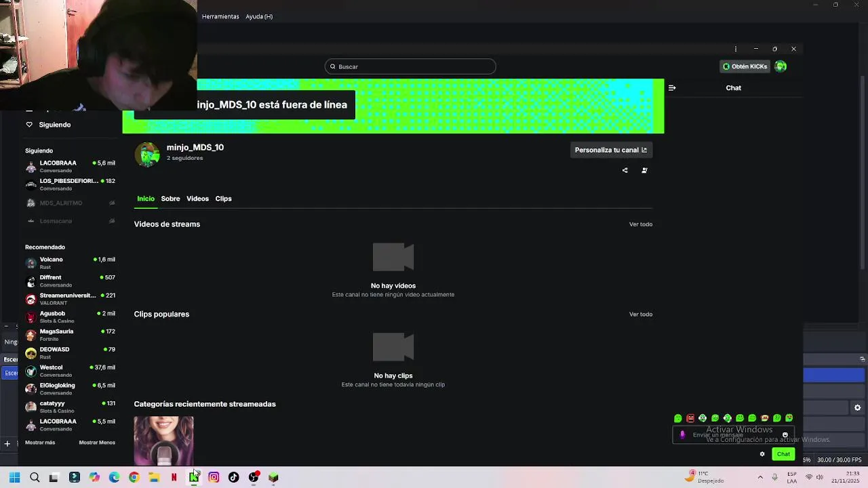This screenshot has height=488, width=868.
Task: Click Mostrar más in sidebar
Action: 40,443
